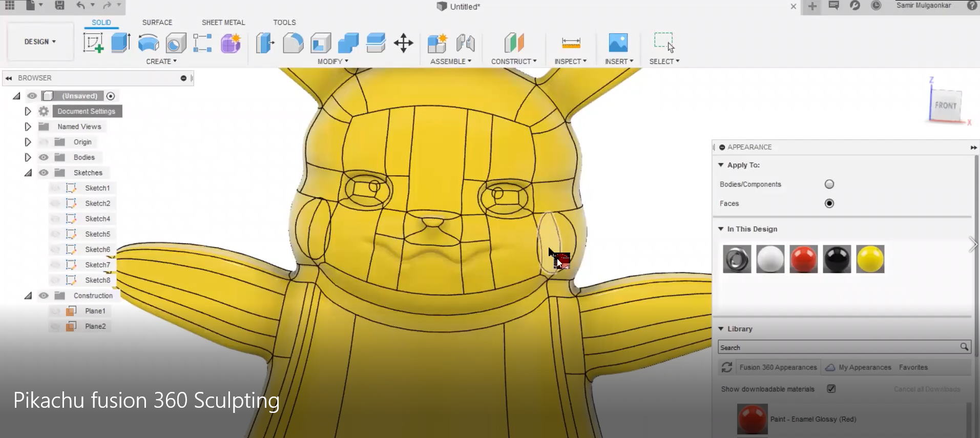Screen dimensions: 980x438
Task: Open the Help question mark icon
Action: click(x=972, y=6)
